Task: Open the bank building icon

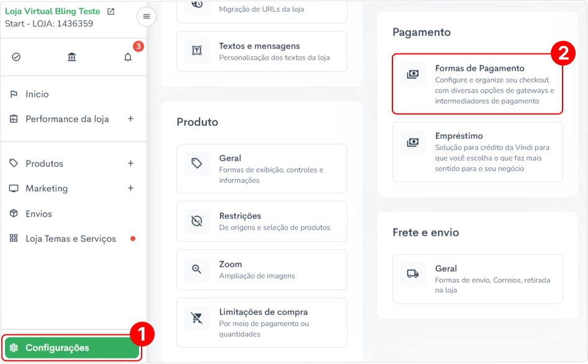Action: click(x=71, y=57)
